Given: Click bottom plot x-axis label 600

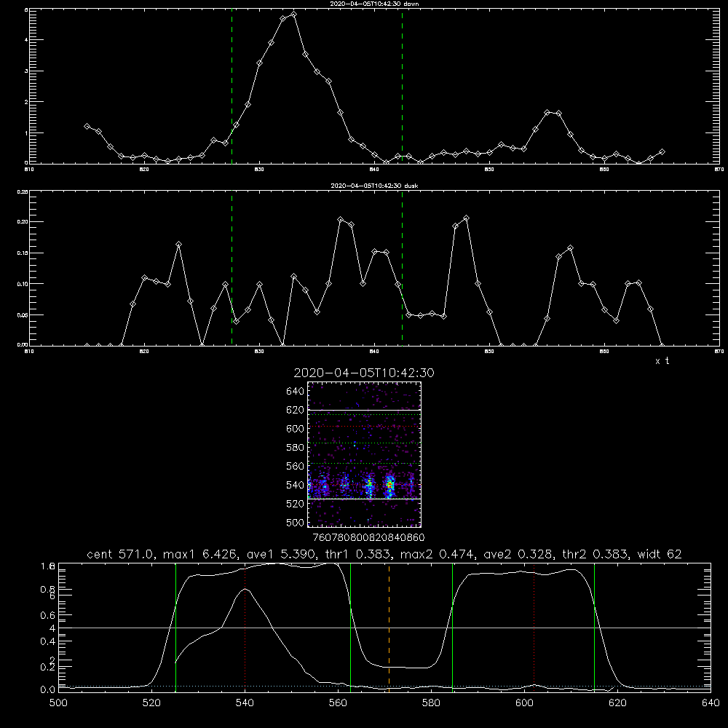Looking at the screenshot, I should [x=525, y=703].
